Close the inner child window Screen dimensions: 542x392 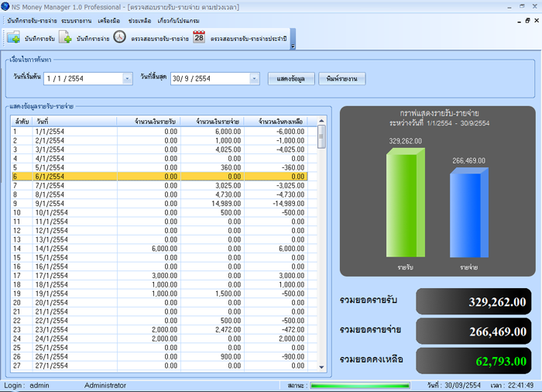point(537,21)
